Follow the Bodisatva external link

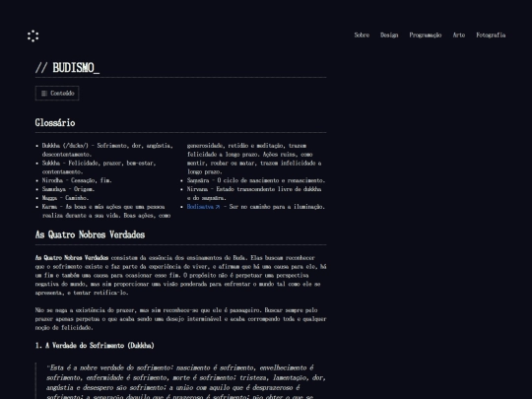tap(203, 207)
